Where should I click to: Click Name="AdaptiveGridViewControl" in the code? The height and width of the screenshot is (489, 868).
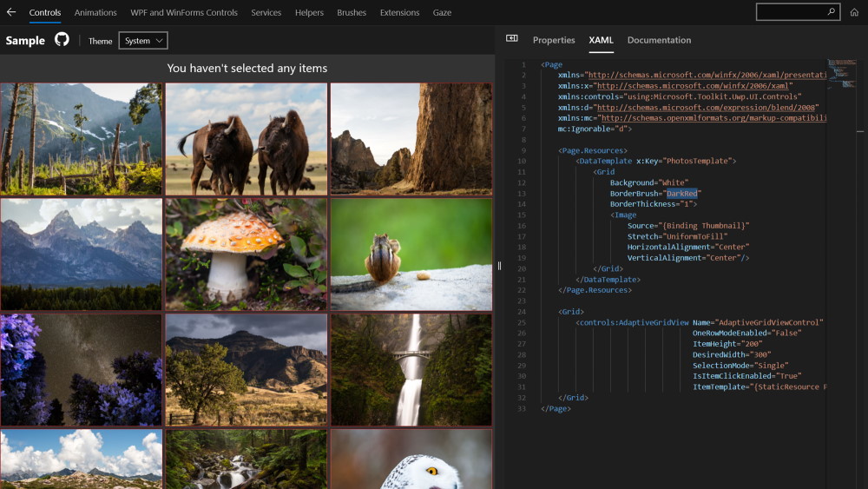(758, 322)
